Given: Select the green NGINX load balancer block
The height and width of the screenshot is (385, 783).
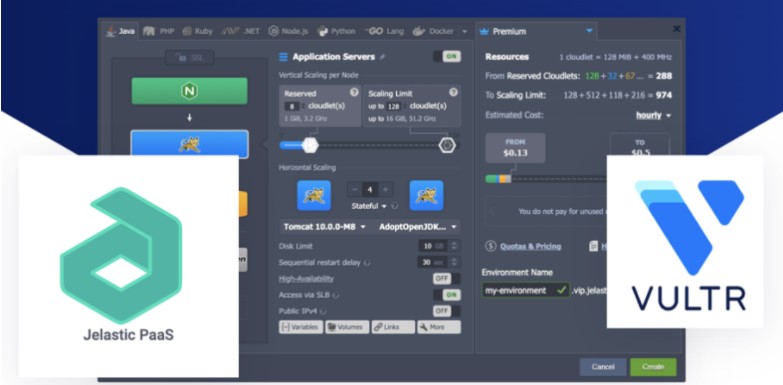Looking at the screenshot, I should tap(189, 91).
